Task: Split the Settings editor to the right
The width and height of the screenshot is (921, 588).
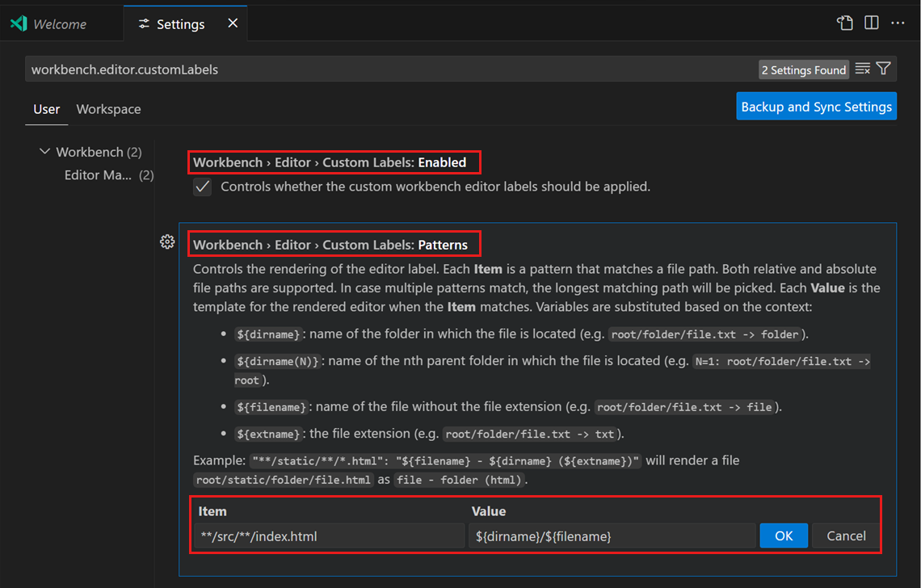Action: (871, 23)
